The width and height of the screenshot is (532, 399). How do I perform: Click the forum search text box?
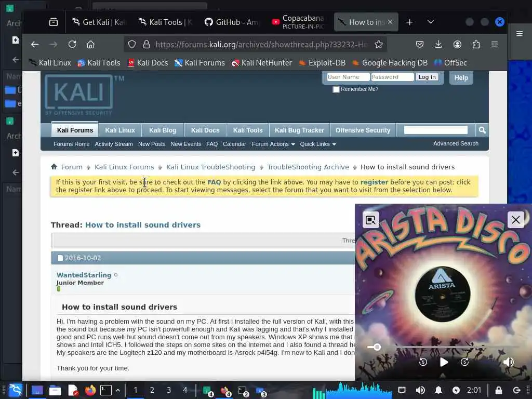pyautogui.click(x=436, y=130)
